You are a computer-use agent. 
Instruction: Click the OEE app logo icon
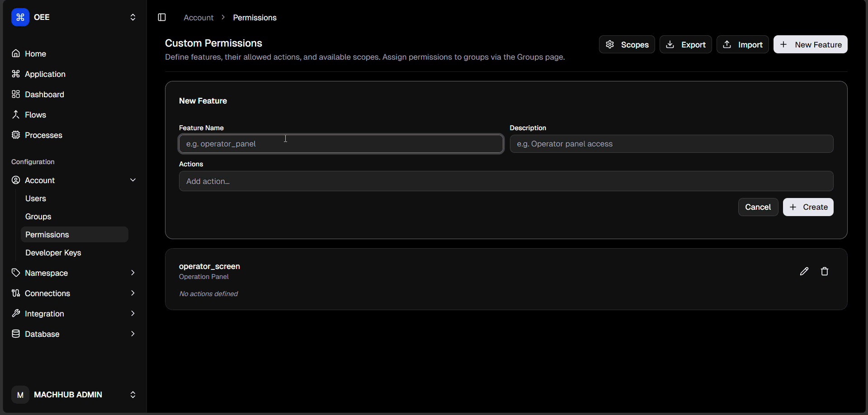tap(20, 17)
